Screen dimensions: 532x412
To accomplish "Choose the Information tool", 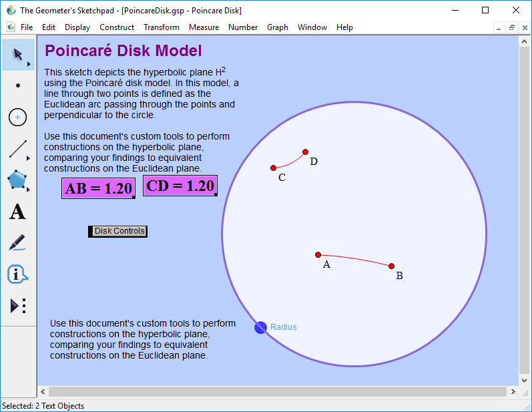I will 18,274.
